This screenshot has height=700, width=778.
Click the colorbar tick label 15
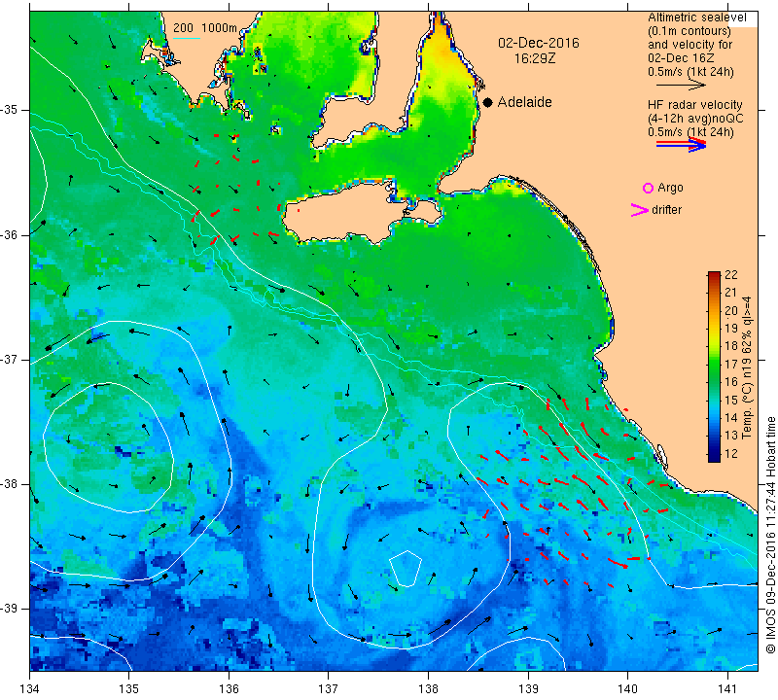[x=731, y=400]
